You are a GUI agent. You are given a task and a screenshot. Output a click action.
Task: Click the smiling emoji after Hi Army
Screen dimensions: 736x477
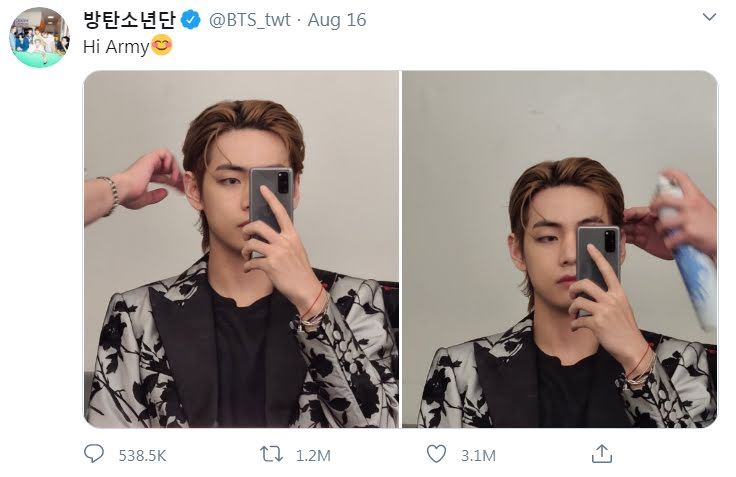(x=161, y=46)
